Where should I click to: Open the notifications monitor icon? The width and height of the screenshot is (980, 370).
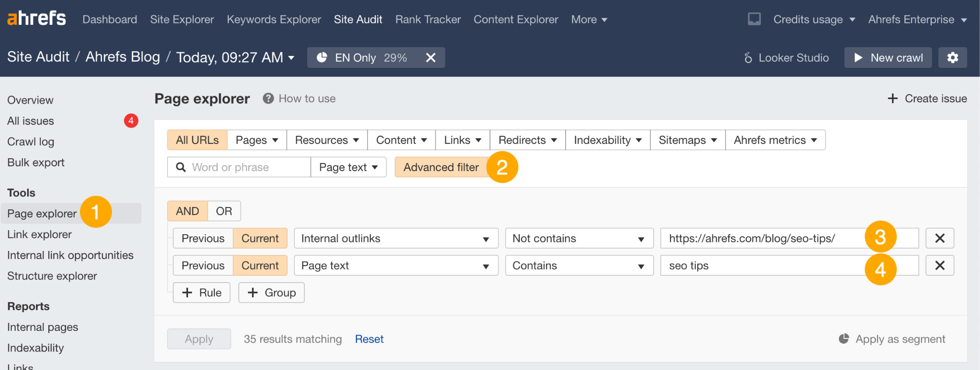(x=754, y=19)
